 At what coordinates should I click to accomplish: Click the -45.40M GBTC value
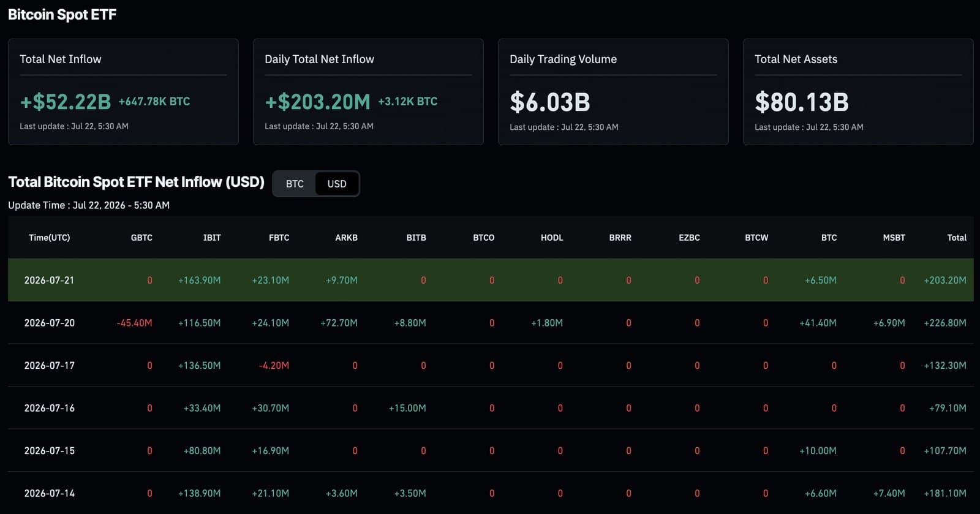click(x=134, y=323)
